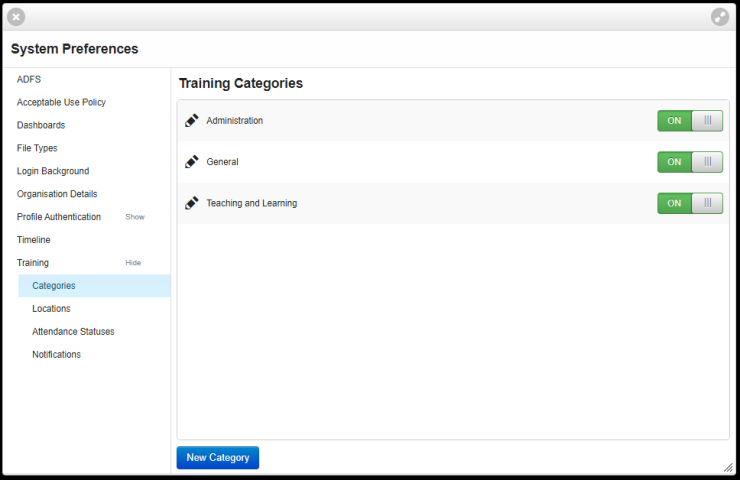Close the System Preferences dialog
Image resolution: width=740 pixels, height=480 pixels.
click(x=16, y=17)
